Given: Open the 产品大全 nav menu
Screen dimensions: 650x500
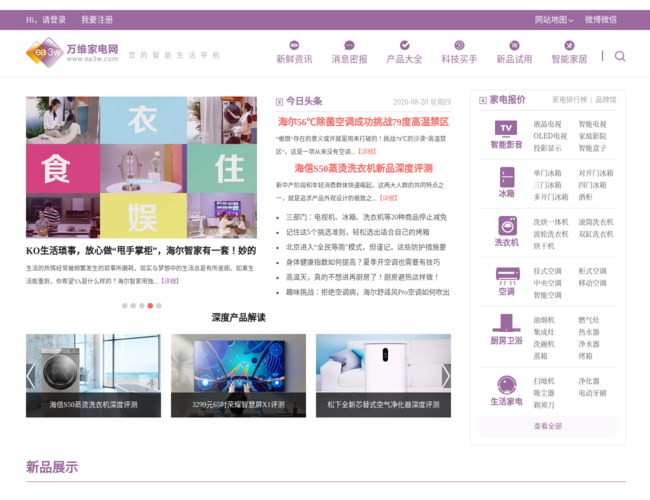Looking at the screenshot, I should (x=404, y=59).
